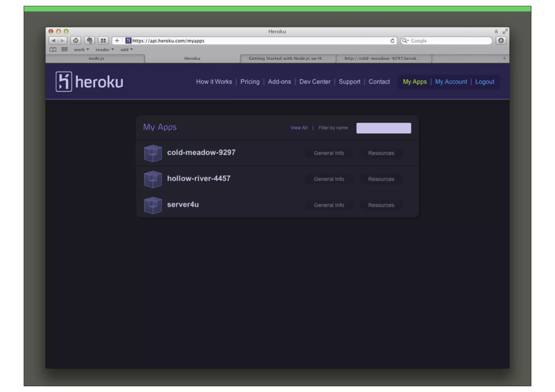Screen dimensions: 555x392
Task: Click the Filter by name field
Action: pos(383,128)
